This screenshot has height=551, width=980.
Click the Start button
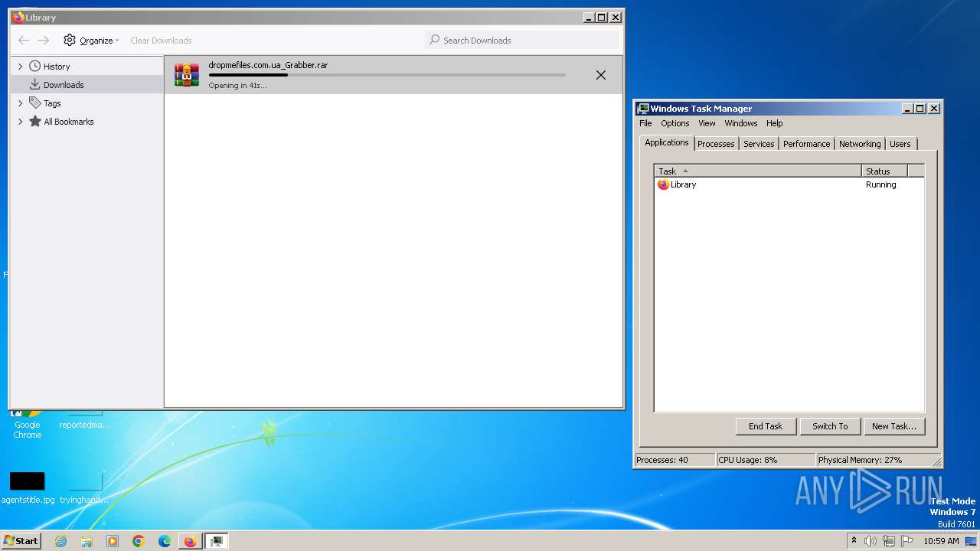[21, 541]
